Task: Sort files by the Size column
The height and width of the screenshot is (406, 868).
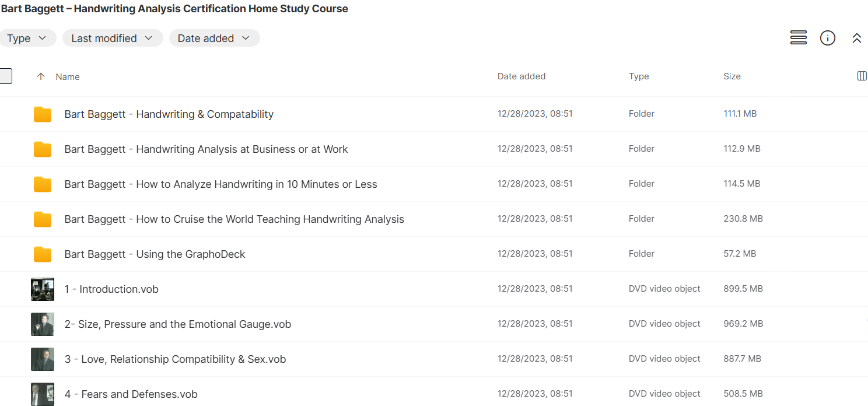Action: pyautogui.click(x=732, y=76)
